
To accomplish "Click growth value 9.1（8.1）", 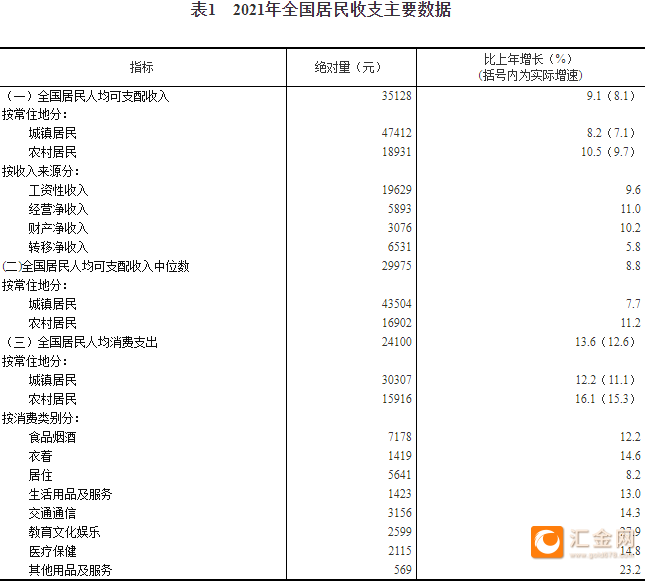I will point(611,96).
